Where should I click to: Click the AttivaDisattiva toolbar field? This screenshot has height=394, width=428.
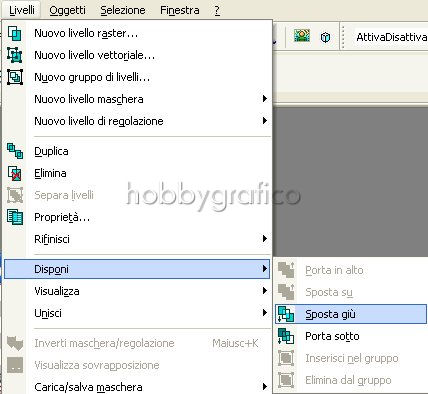tap(391, 37)
